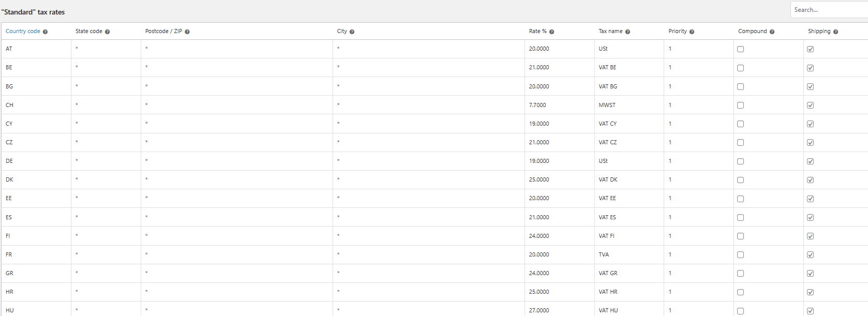Click help icon next to Country code
This screenshot has height=316, width=868.
point(45,32)
